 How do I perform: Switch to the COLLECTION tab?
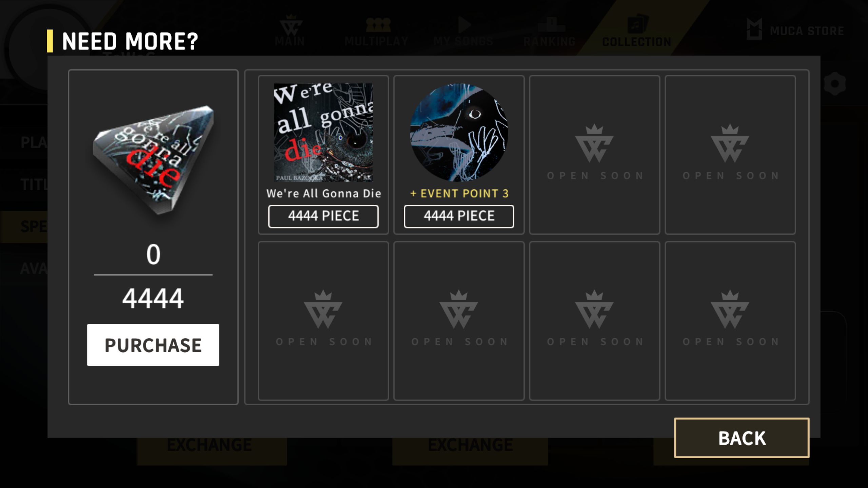[636, 31]
